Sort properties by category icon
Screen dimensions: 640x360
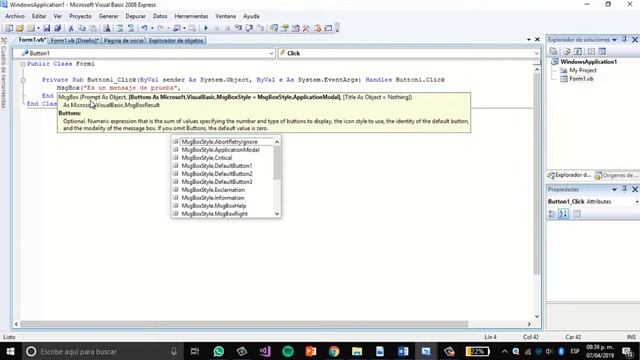pos(552,213)
